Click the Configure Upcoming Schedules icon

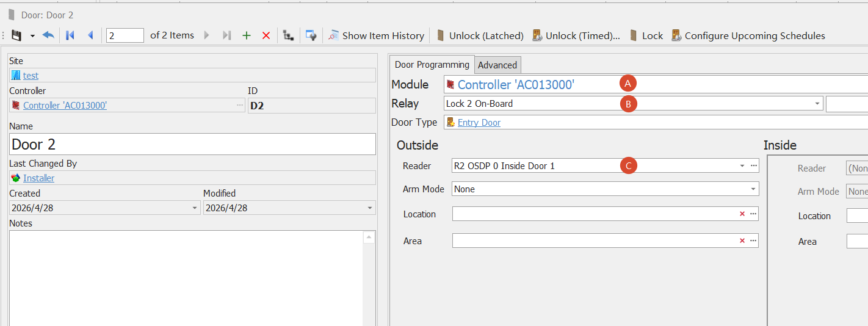click(x=676, y=35)
